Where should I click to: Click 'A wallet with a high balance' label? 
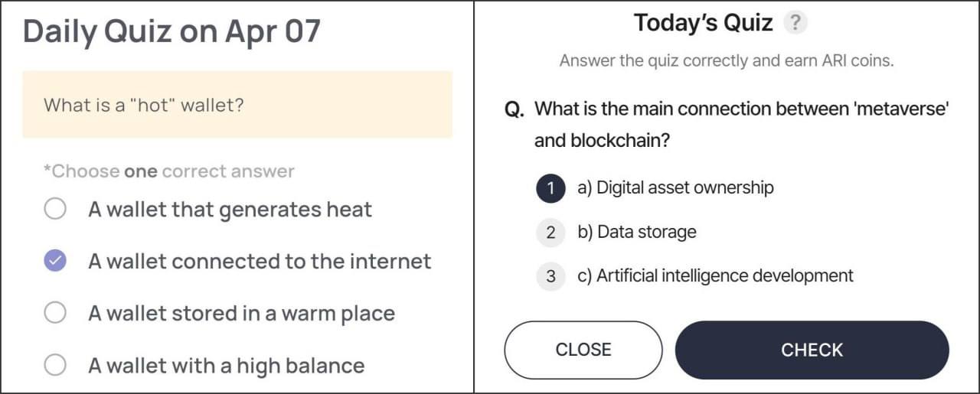[x=226, y=366]
